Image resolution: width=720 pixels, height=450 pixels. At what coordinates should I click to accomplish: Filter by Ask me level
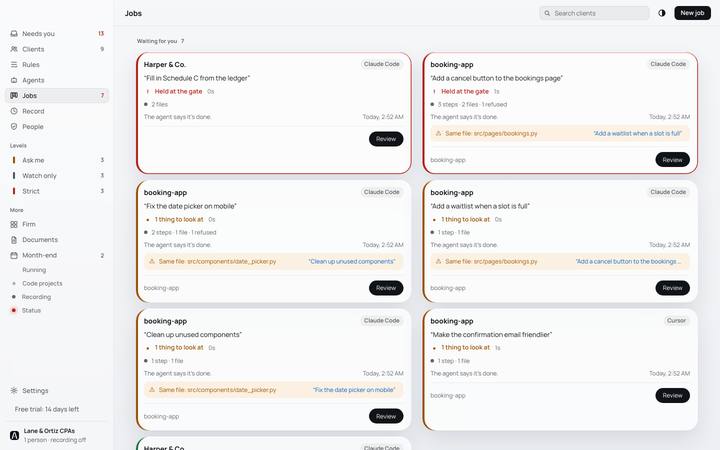[57, 160]
